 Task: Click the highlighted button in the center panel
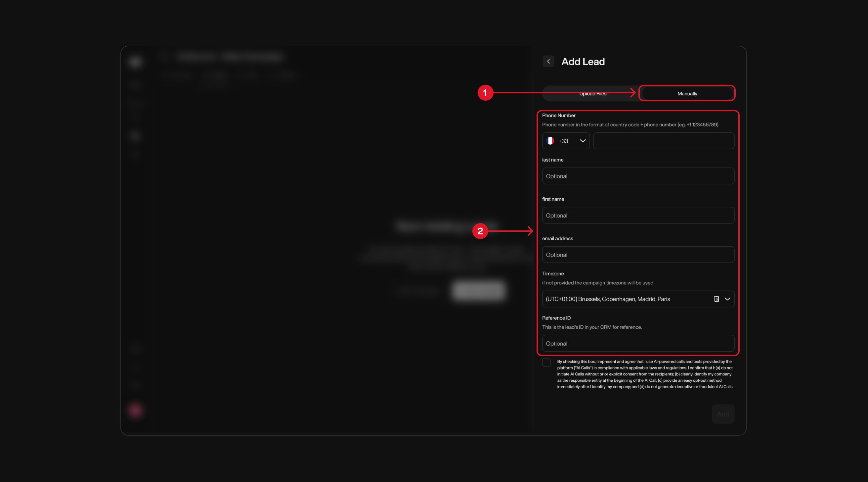(478, 291)
